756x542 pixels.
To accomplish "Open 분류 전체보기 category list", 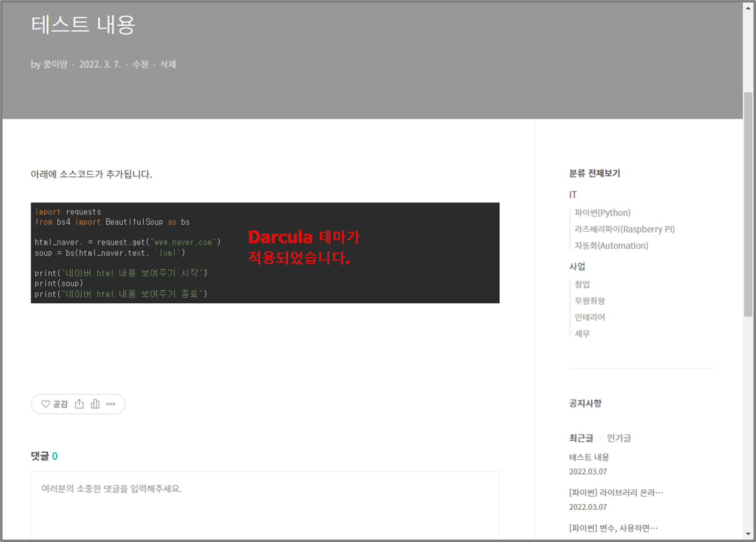I will (x=594, y=173).
